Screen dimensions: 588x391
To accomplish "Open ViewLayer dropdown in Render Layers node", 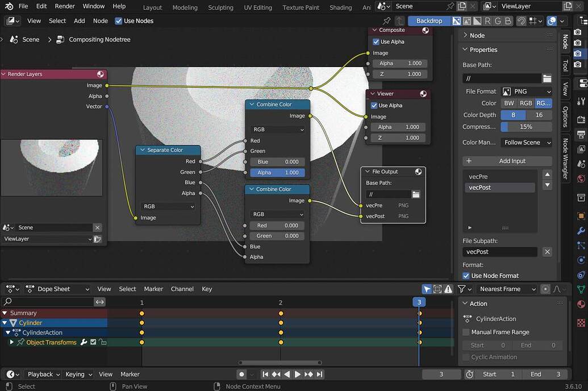I will click(47, 239).
